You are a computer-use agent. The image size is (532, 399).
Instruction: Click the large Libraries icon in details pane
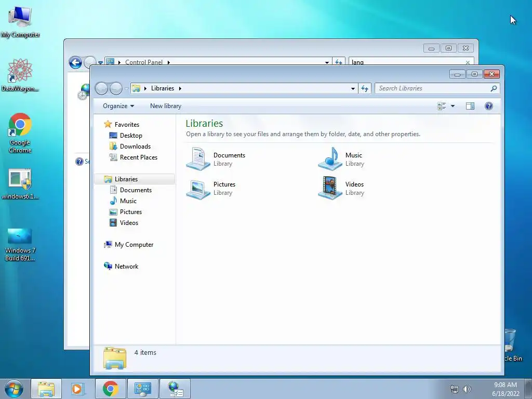click(115, 358)
